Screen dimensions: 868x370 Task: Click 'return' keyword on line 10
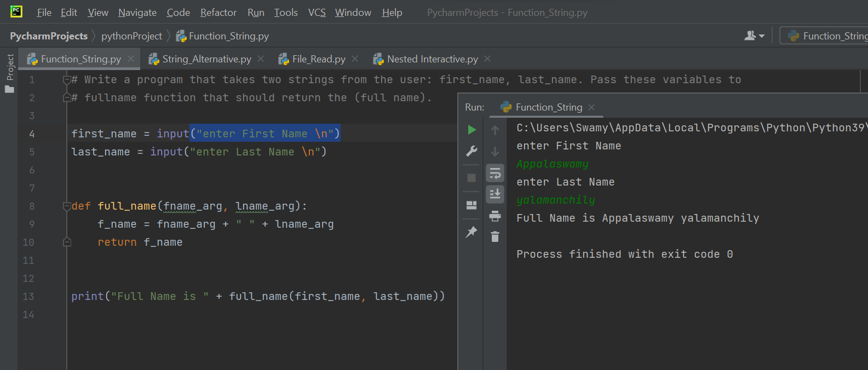117,242
